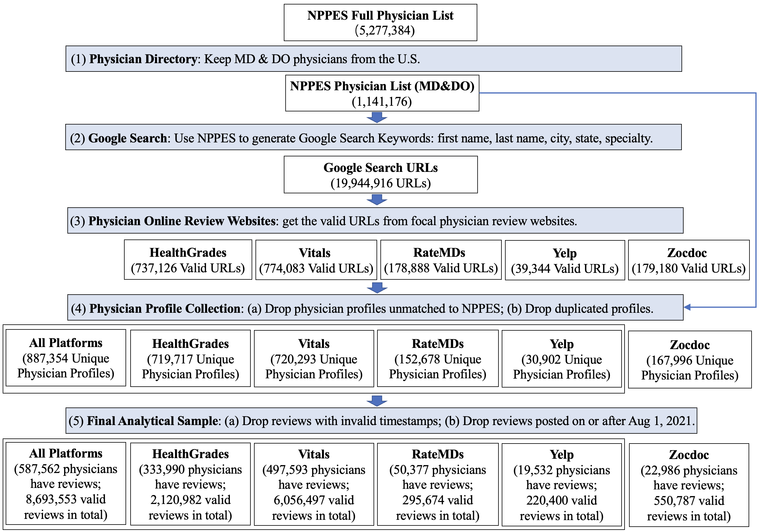Select the Physician Directory step 1 banner
The width and height of the screenshot is (762, 532).
click(x=374, y=59)
